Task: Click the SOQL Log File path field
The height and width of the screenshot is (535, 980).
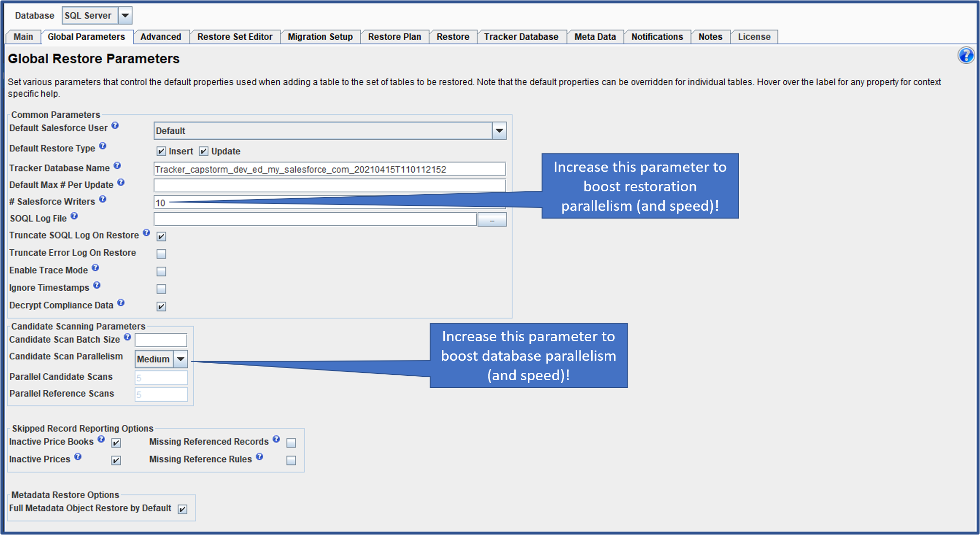Action: (315, 220)
